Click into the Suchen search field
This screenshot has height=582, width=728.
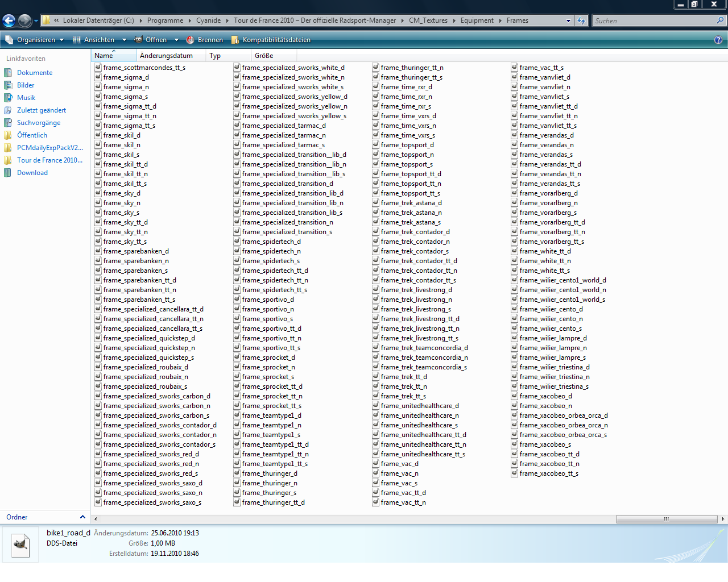[654, 20]
